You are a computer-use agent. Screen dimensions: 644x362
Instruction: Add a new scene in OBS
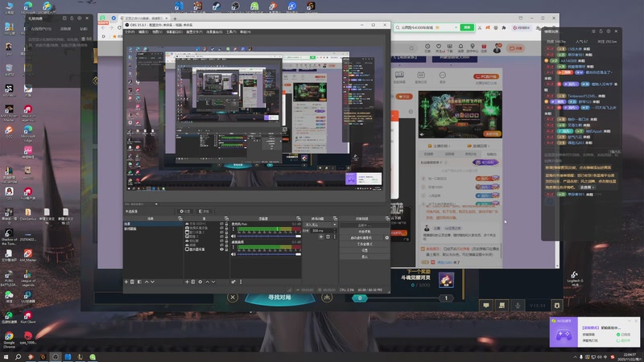[x=126, y=282]
